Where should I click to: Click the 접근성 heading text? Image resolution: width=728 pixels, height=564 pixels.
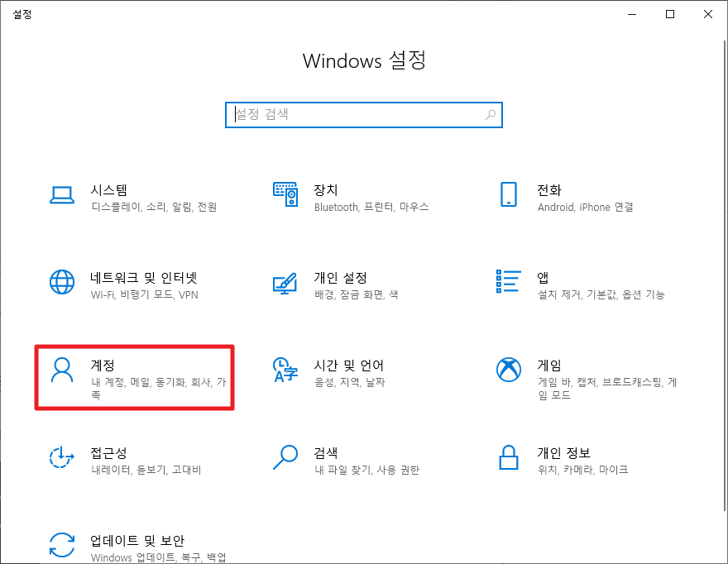click(108, 452)
